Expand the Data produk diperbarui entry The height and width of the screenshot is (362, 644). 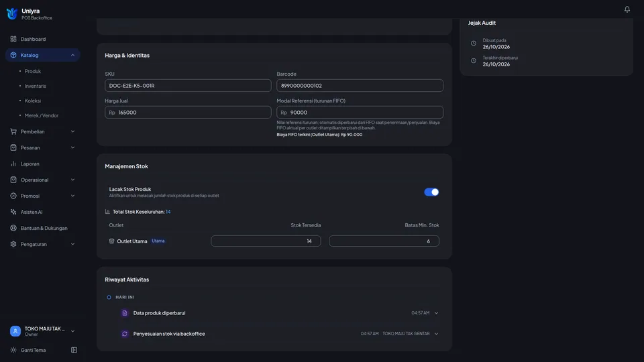436,313
